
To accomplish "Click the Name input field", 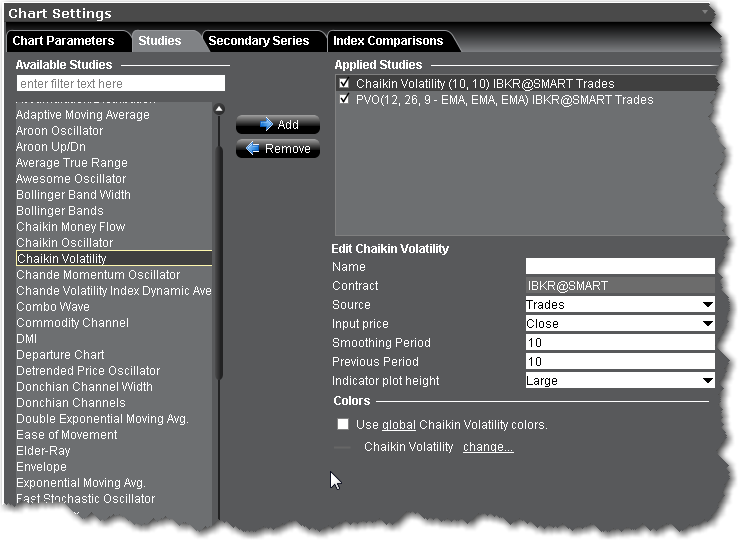I will coord(620,267).
